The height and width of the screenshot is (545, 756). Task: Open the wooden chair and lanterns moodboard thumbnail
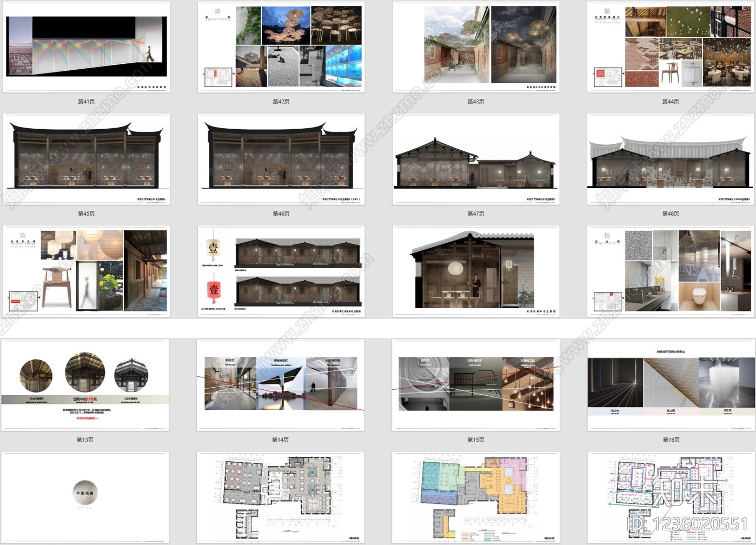(87, 271)
